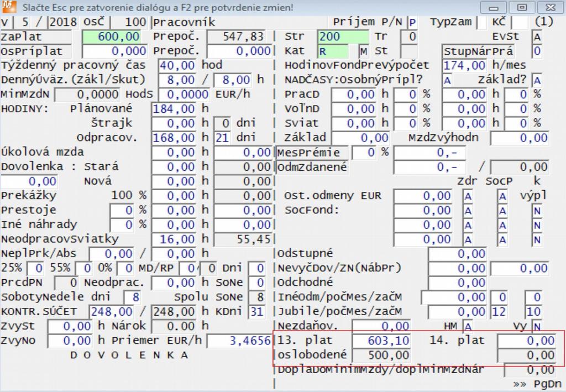
Task: Maximize the dialog window
Action: click(522, 7)
